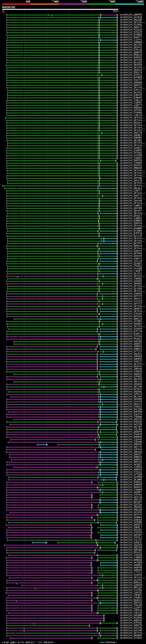Select label UniRef100_B7FJX5
The image size is (146, 644).
(x=131, y=331)
